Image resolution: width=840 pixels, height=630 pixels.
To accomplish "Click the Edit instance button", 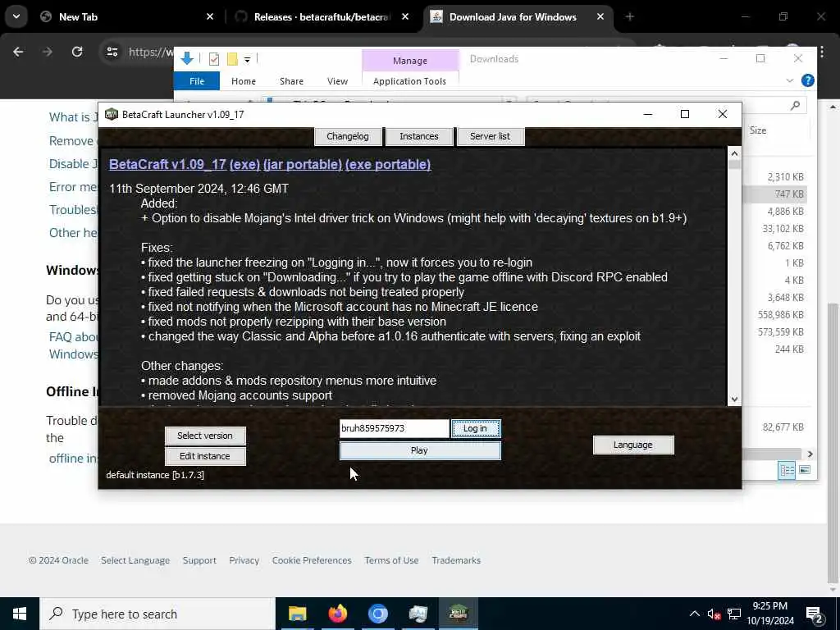I will click(x=205, y=456).
